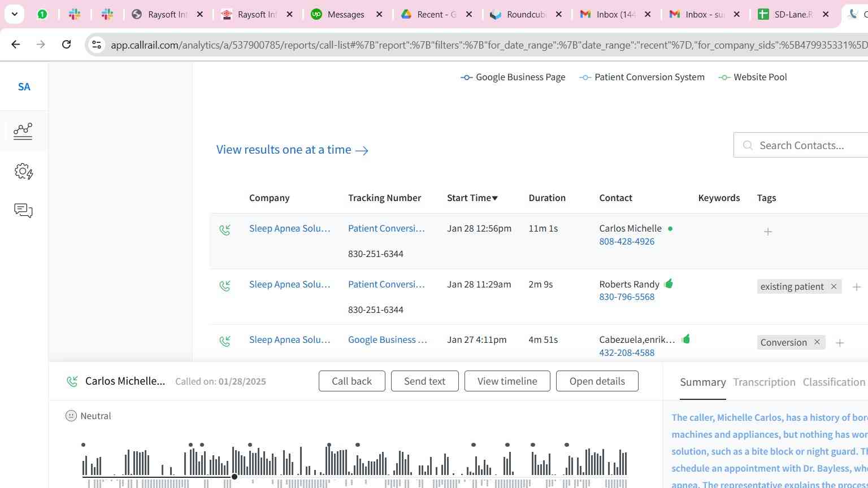Click the Tracking Number column header
This screenshot has height=488, width=868.
coord(384,198)
